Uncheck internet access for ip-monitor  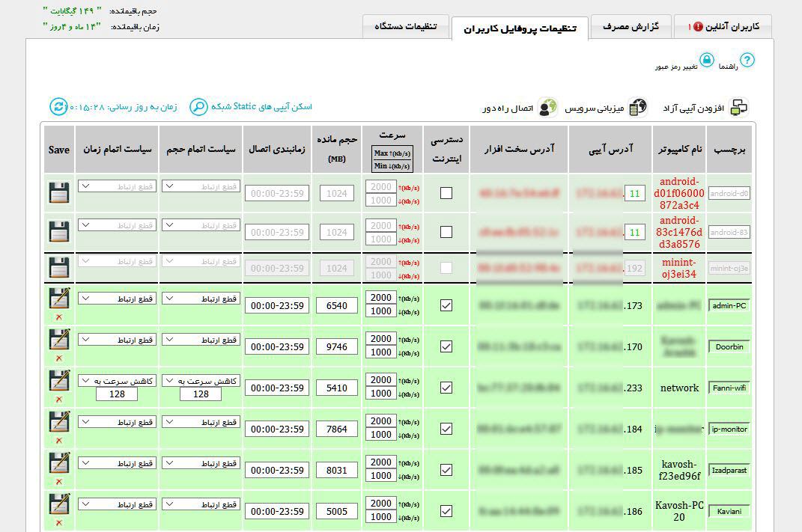[x=446, y=429]
